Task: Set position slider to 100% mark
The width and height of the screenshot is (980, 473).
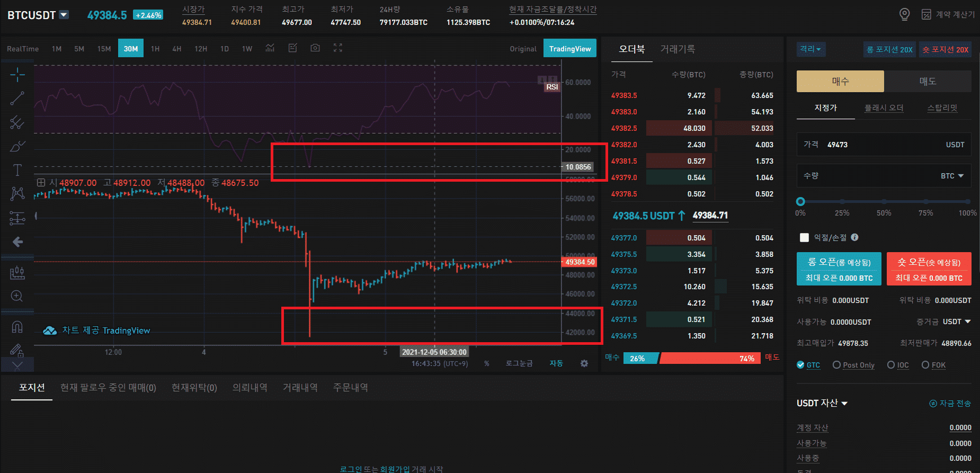Action: coord(968,202)
